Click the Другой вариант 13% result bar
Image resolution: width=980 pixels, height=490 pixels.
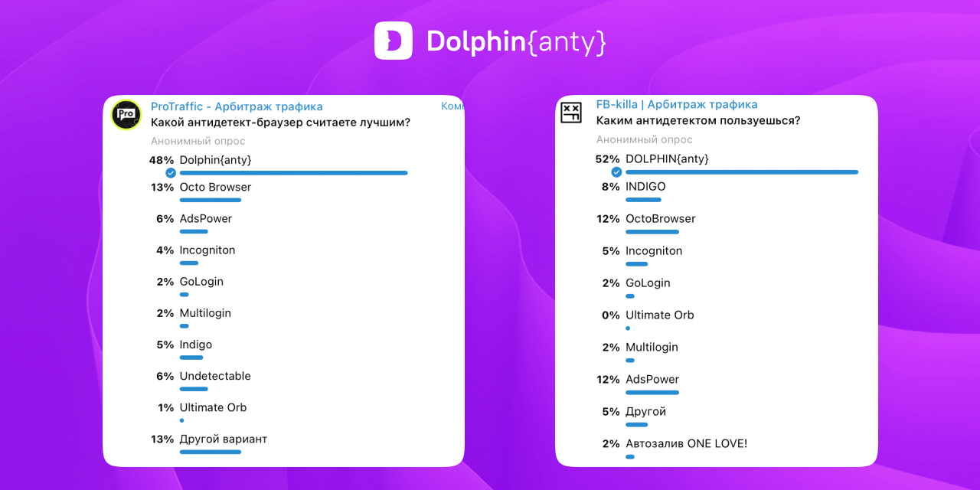click(211, 452)
